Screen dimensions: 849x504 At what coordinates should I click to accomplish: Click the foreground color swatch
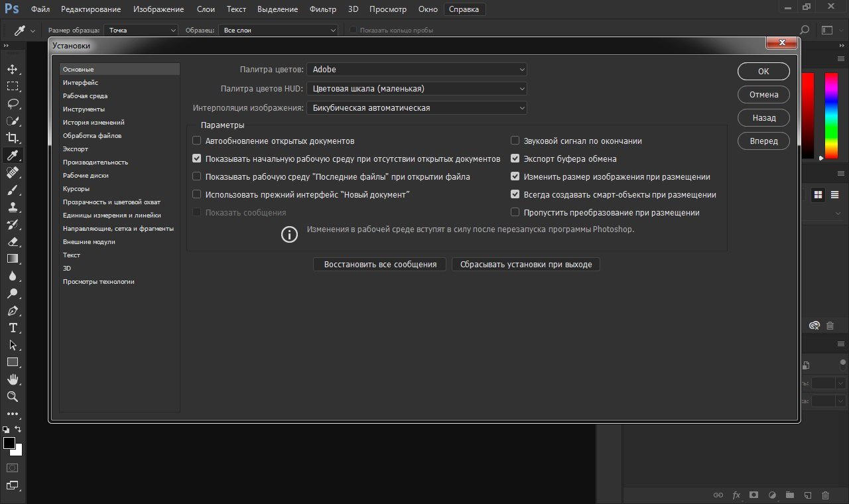[x=9, y=443]
